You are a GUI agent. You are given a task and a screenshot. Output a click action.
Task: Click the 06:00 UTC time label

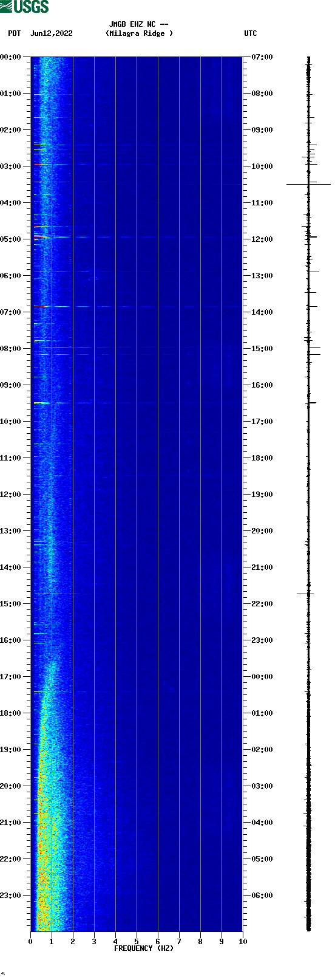coord(262,896)
